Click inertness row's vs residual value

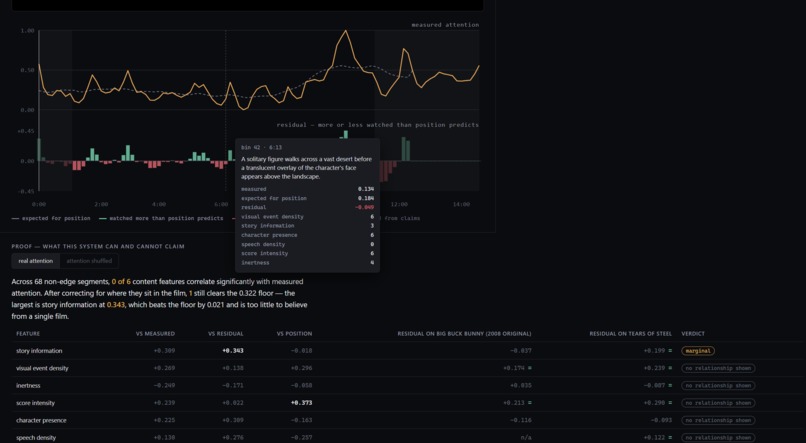pos(233,385)
